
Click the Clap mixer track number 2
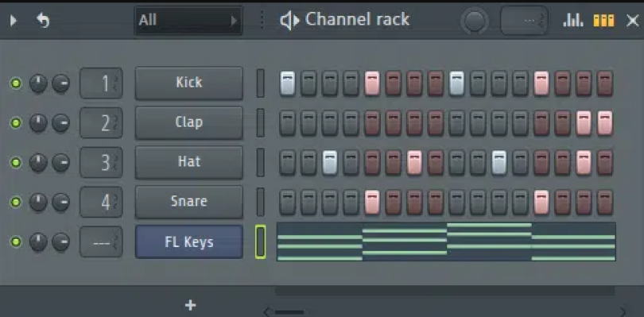click(101, 123)
